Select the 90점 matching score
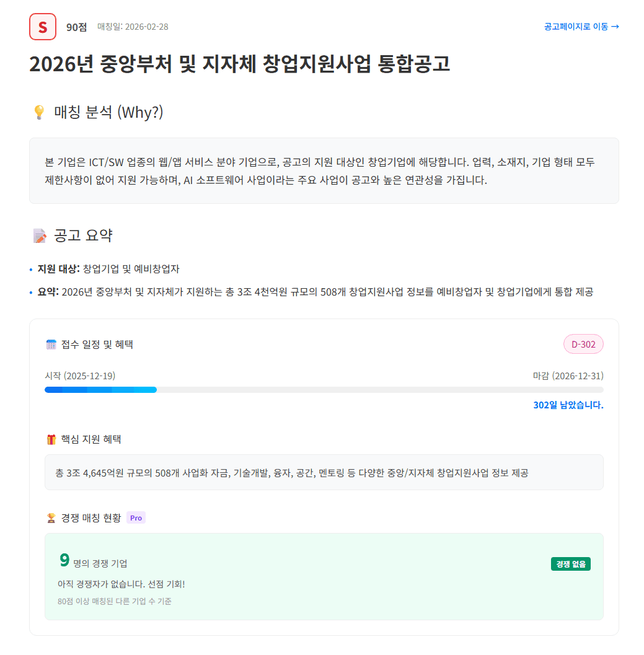Viewport: 644px width, 655px height. (x=76, y=27)
